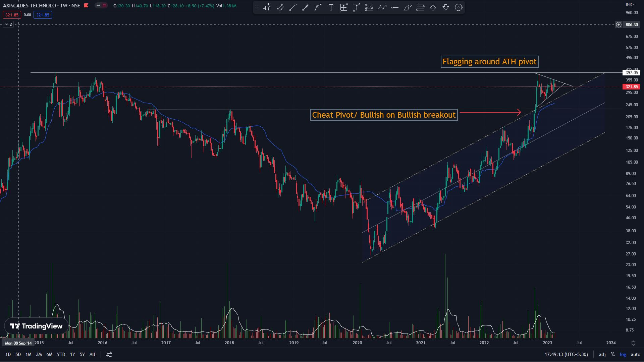The height and width of the screenshot is (362, 644).
Task: Select the candlestick bars pattern tool
Action: click(267, 7)
